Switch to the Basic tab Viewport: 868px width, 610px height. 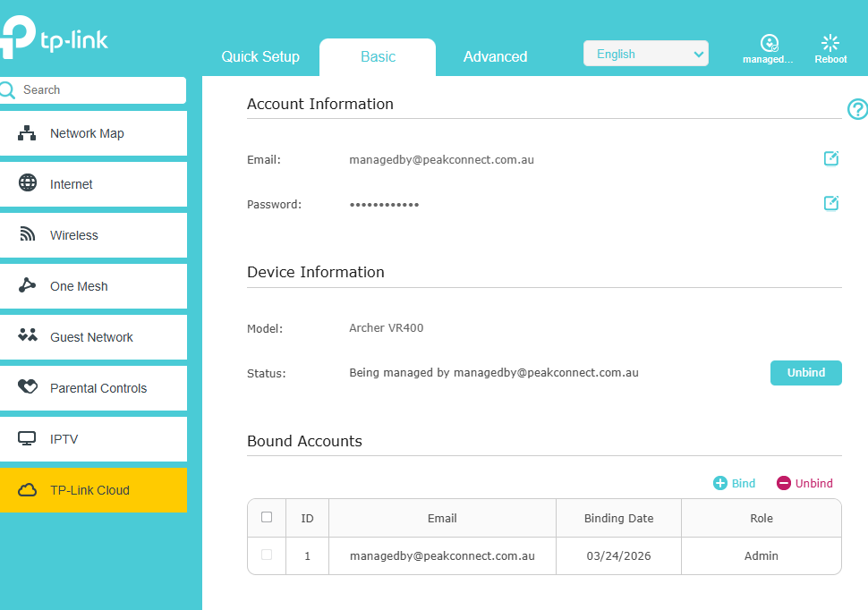378,56
